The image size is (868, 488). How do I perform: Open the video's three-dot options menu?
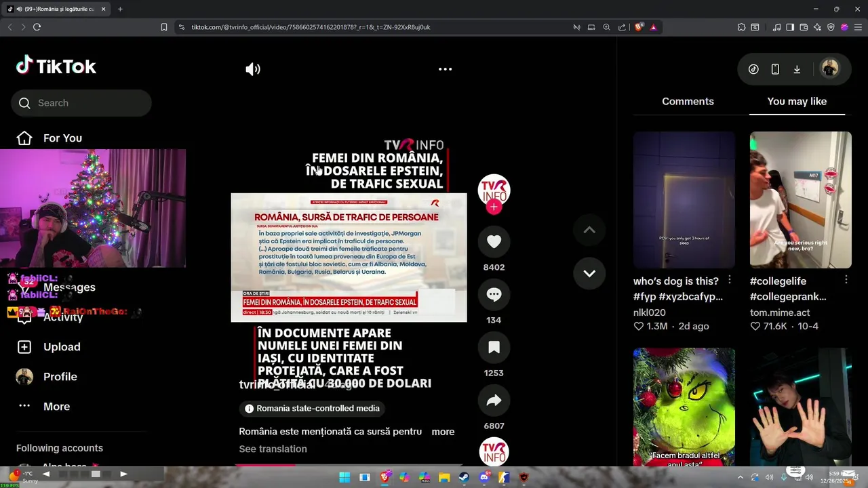[x=445, y=69]
